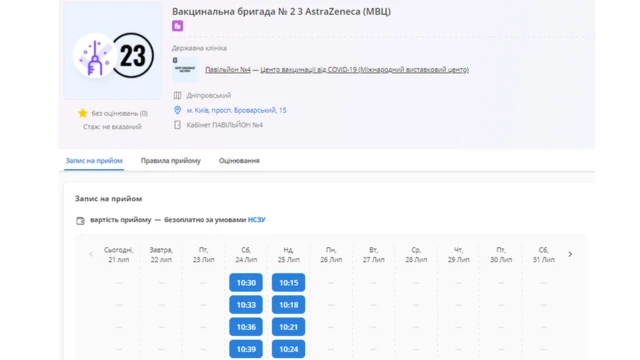Viewport: 640px width, 360px height.
Task: Book the 10:33 appointment slot
Action: [246, 305]
